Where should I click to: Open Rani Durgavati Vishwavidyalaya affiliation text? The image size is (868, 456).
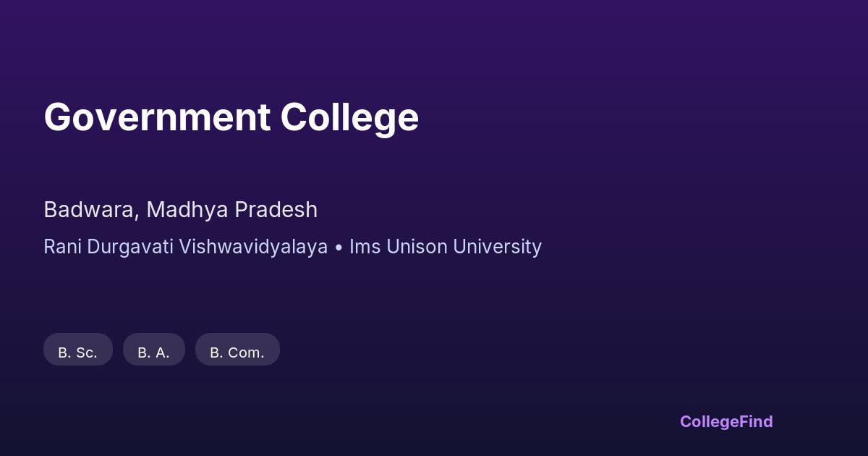tap(185, 247)
